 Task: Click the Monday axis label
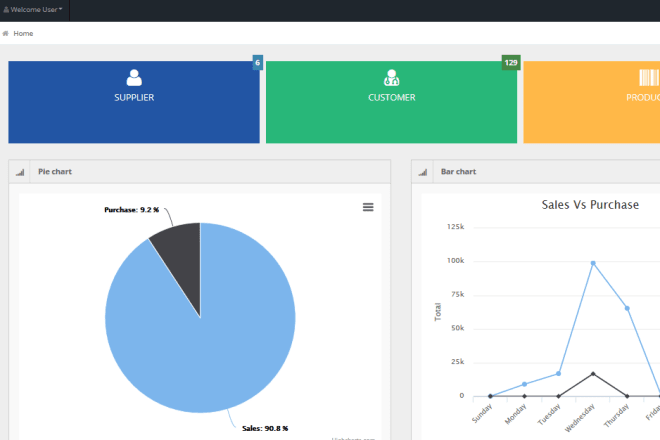point(515,414)
